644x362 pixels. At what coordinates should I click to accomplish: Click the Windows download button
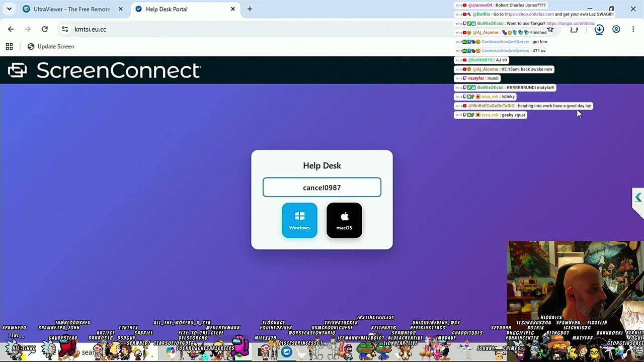(x=299, y=220)
